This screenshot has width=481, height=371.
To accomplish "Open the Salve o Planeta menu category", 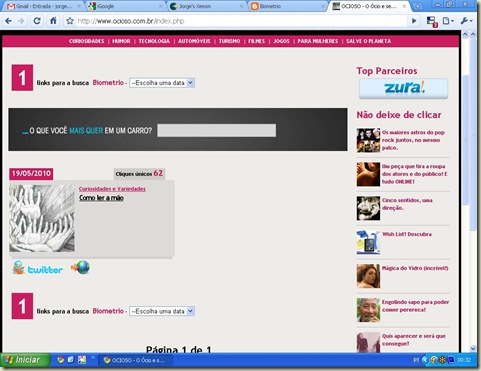I will (x=368, y=41).
